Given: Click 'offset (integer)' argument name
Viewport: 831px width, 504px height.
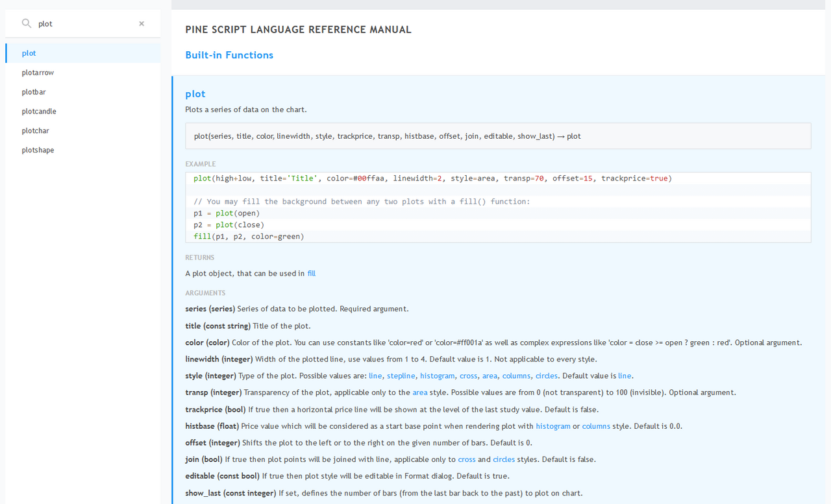Looking at the screenshot, I should [x=212, y=444].
